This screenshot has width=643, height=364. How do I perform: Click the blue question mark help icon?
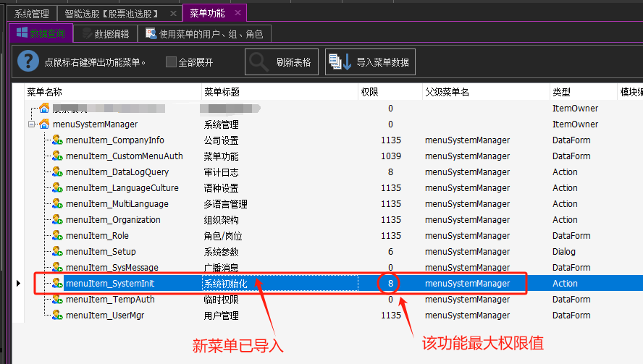[28, 61]
